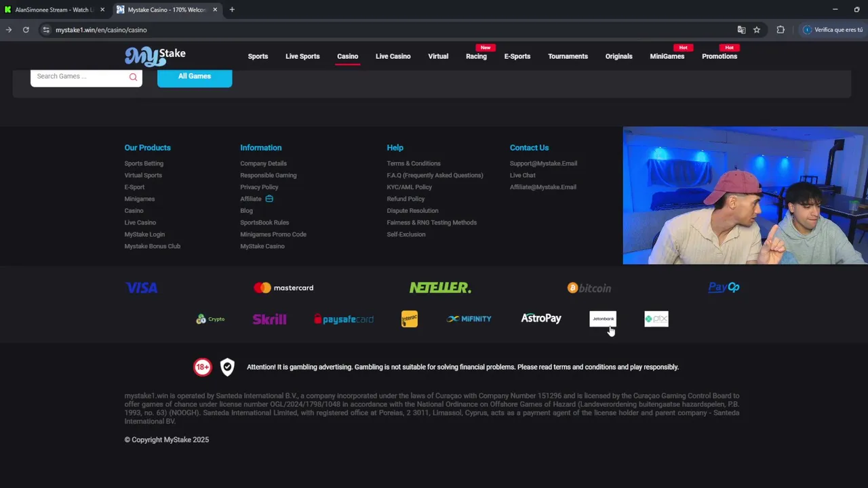
Task: Click the 18+ age restriction badge
Action: pyautogui.click(x=202, y=367)
